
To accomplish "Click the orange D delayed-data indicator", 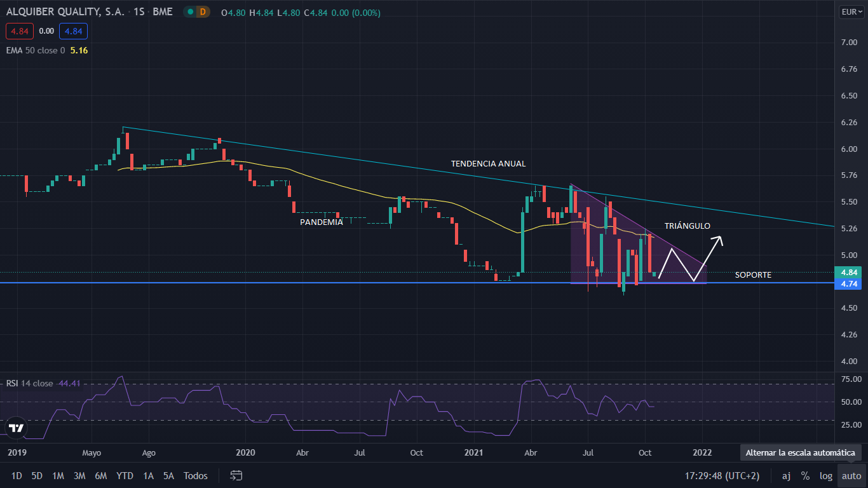I will 203,12.
